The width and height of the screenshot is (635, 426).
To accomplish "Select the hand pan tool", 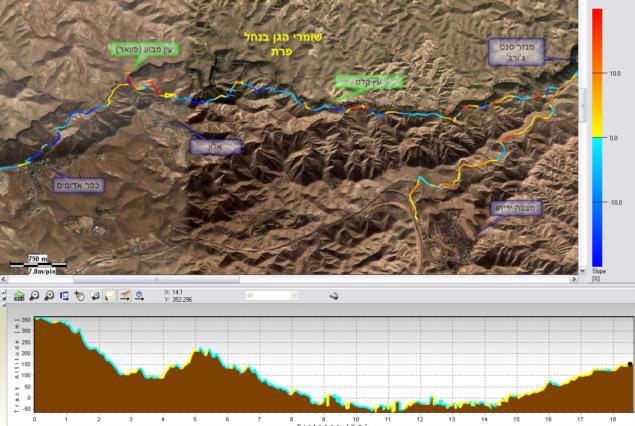I will (79, 296).
